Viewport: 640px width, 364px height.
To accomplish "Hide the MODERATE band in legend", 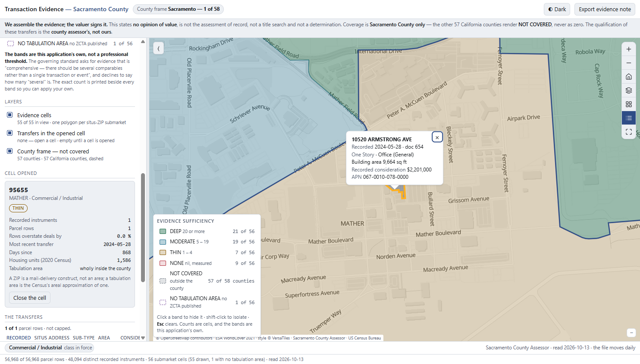I will [207, 242].
